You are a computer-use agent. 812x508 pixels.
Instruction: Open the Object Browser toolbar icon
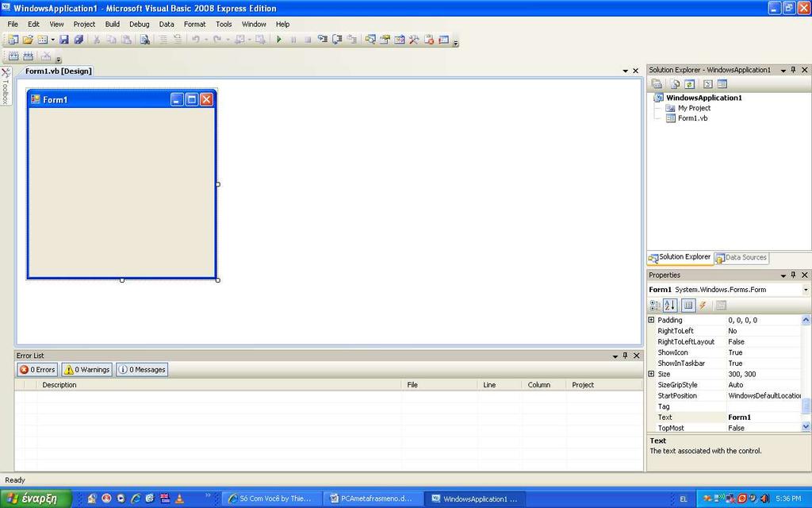point(400,40)
